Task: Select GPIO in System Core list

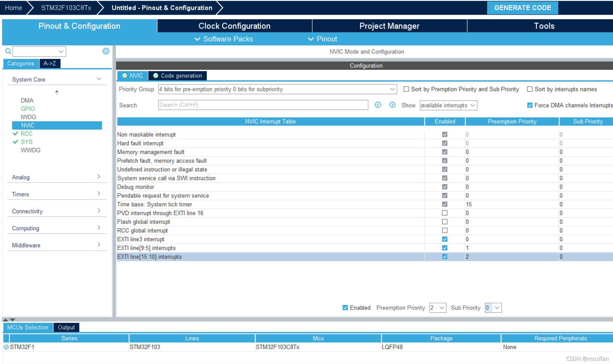Action: (28, 109)
